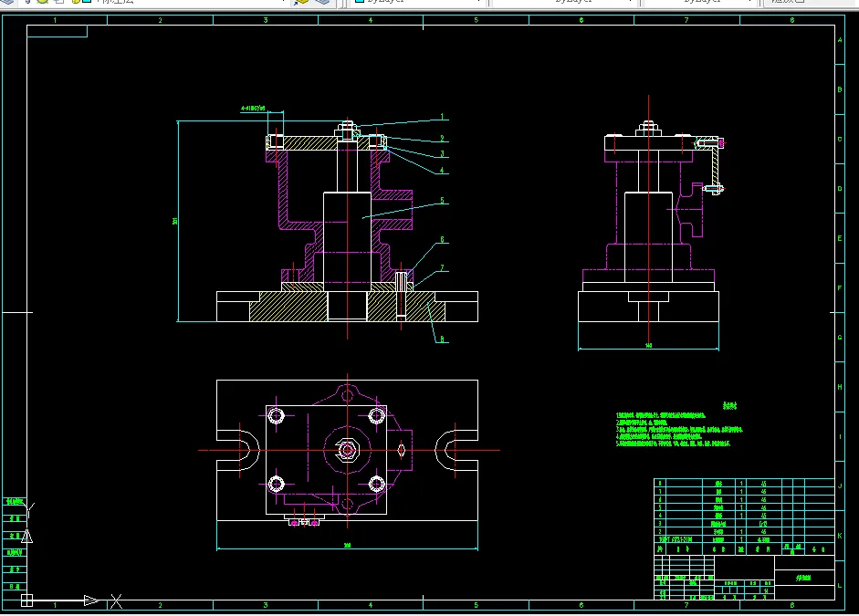Click zone letter L on right border
The width and height of the screenshot is (859, 616).
click(840, 585)
